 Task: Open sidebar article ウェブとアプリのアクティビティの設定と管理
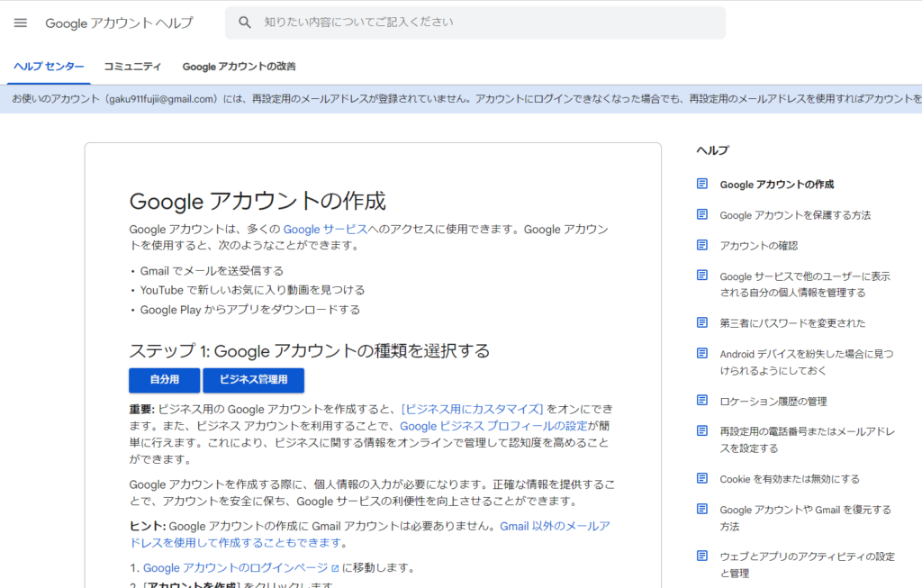tap(808, 565)
